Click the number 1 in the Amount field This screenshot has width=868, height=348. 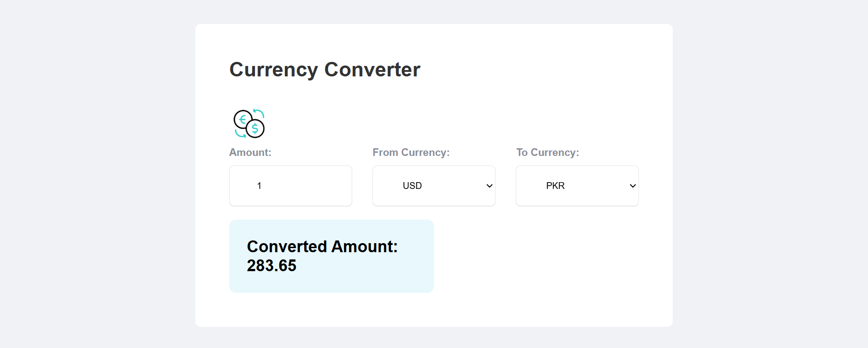259,186
